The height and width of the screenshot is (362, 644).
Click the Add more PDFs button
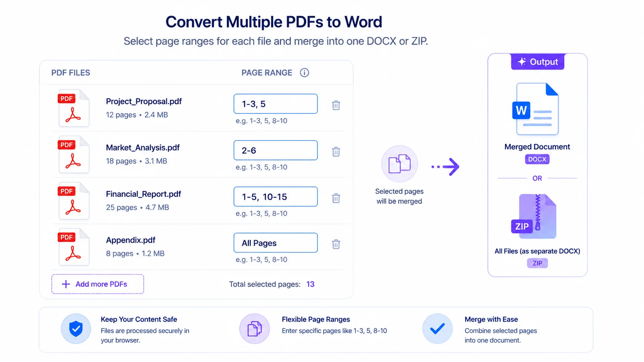98,284
